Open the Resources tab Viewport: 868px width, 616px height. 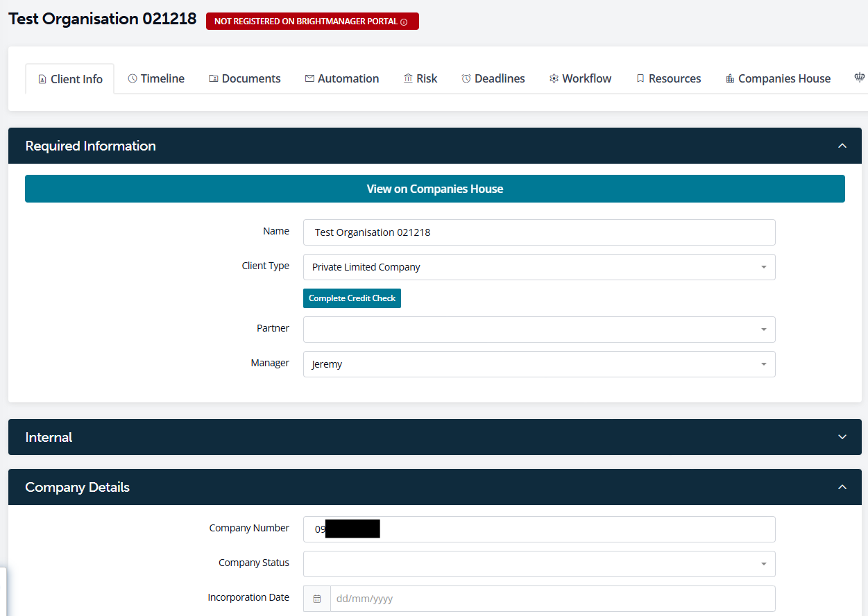coord(668,78)
